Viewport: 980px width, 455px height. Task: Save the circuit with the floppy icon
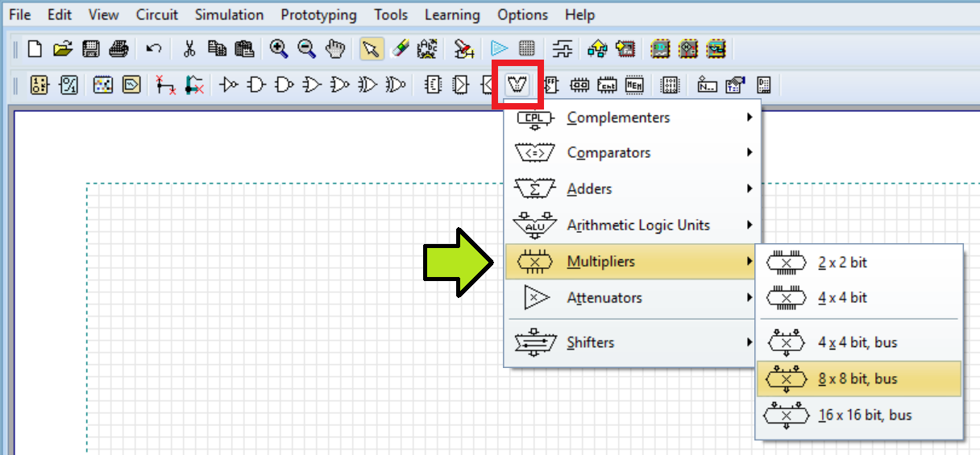click(x=91, y=49)
